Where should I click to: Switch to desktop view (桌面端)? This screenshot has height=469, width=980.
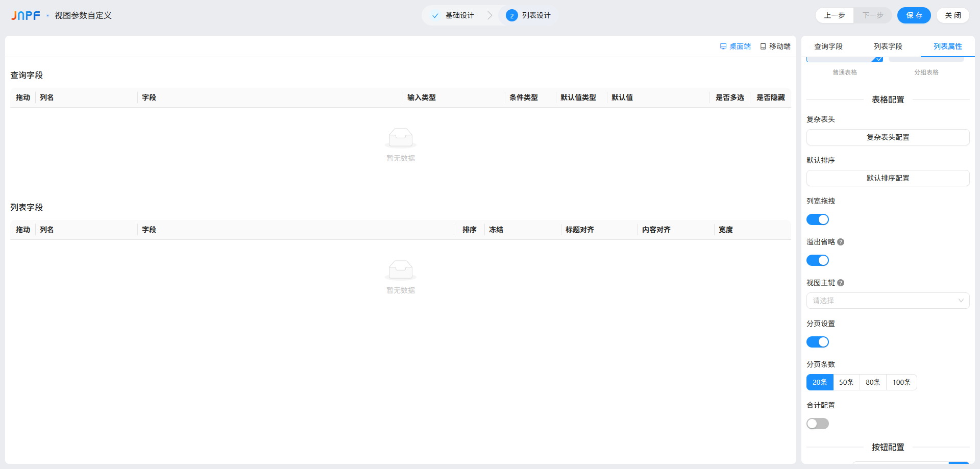tap(735, 46)
